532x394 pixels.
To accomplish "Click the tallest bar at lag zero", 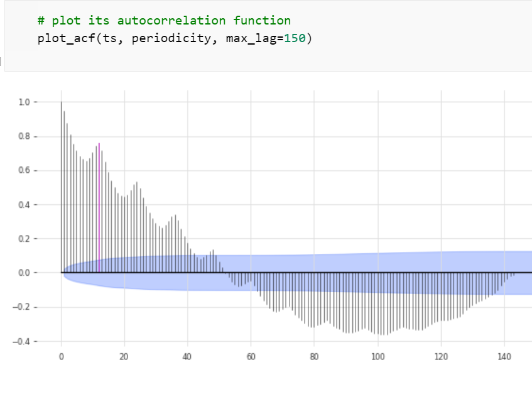I will [x=62, y=187].
